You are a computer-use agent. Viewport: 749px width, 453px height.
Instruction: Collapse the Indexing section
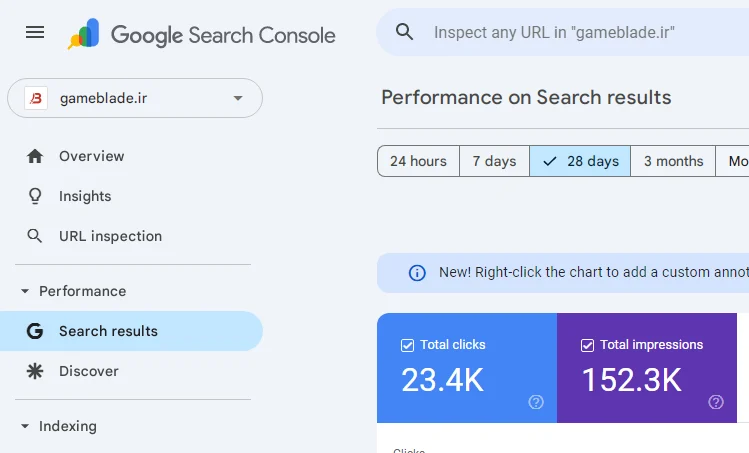click(x=25, y=427)
